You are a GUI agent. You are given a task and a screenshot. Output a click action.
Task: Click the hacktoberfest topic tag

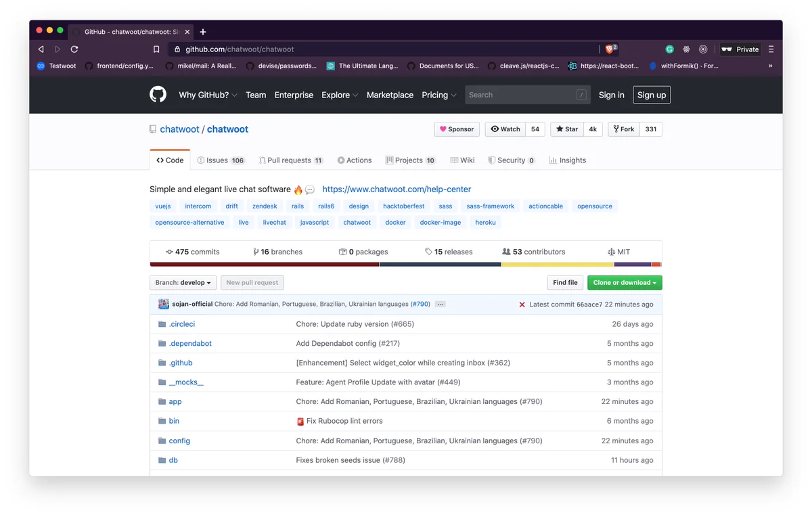click(x=404, y=206)
